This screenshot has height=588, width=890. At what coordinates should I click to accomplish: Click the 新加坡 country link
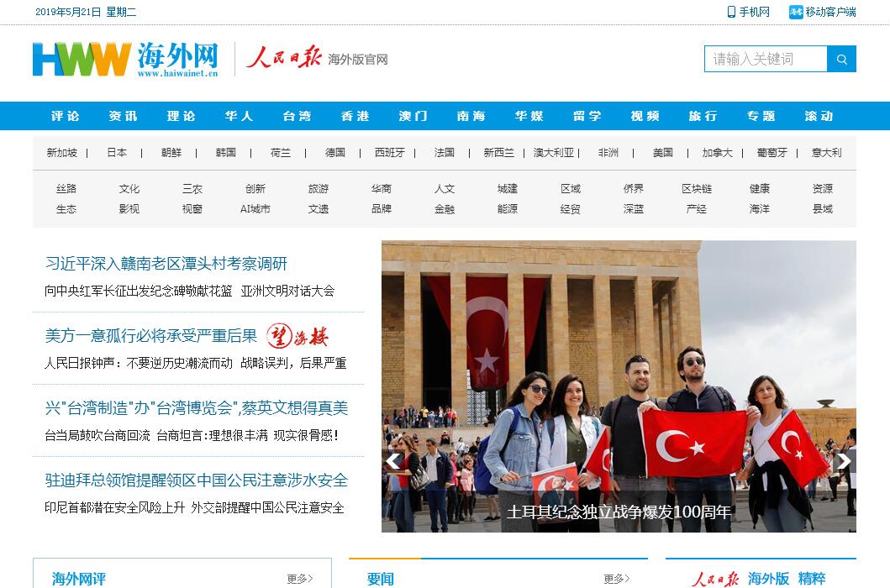tap(61, 153)
